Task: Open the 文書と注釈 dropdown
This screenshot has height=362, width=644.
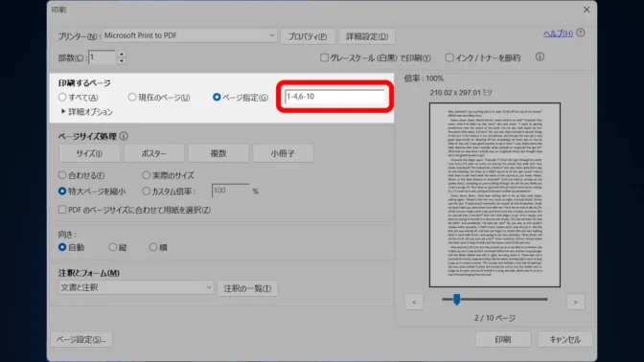Action: tap(136, 287)
